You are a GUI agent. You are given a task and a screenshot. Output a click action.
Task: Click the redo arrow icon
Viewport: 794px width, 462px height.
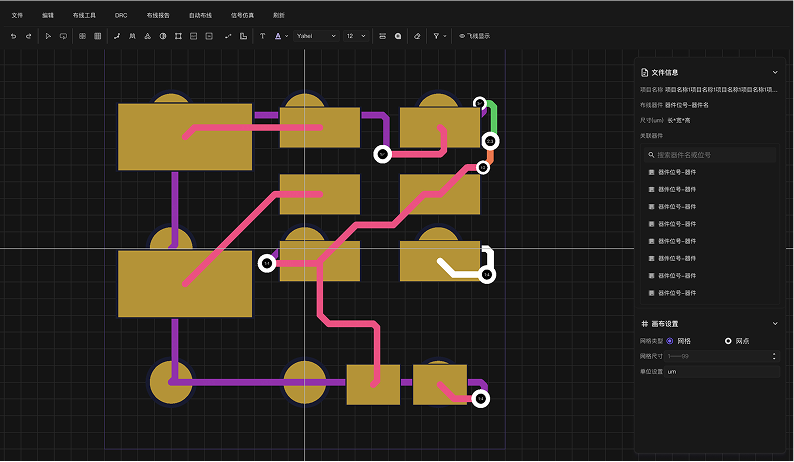pyautogui.click(x=28, y=36)
